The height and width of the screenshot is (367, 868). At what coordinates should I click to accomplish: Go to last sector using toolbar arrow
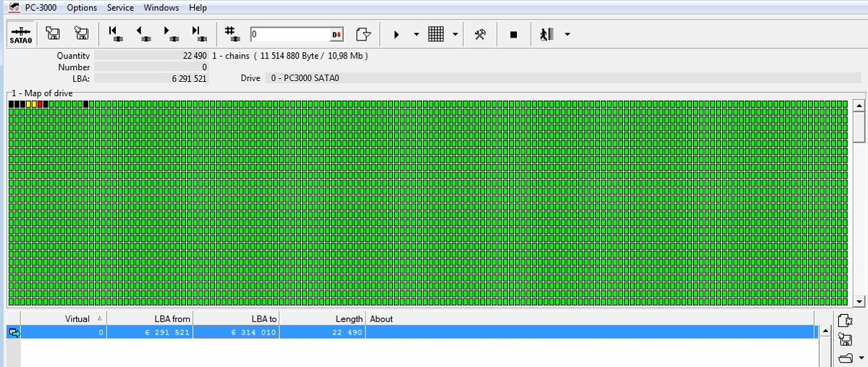pos(197,34)
